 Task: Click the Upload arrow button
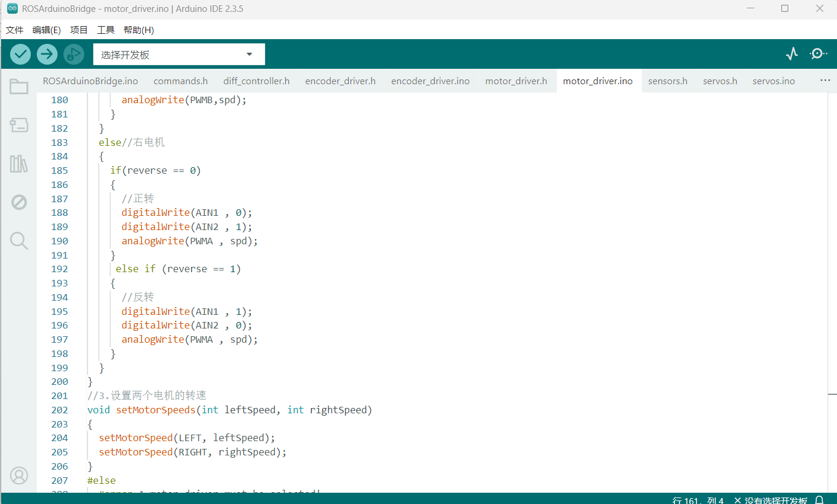coord(47,55)
